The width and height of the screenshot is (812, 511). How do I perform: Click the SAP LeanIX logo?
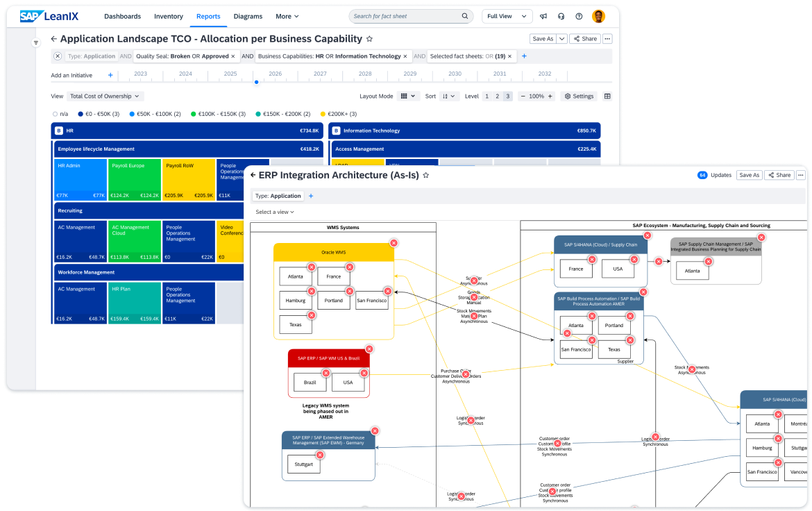click(x=49, y=16)
